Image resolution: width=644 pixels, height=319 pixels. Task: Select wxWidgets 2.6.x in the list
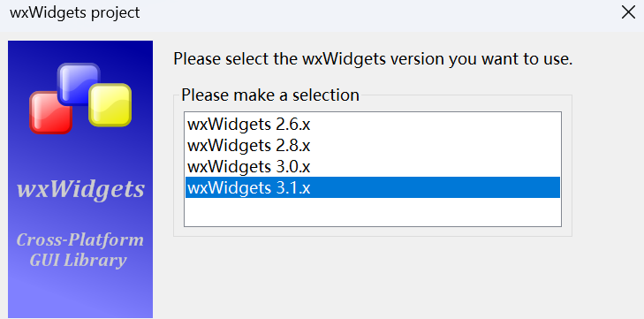coord(373,124)
